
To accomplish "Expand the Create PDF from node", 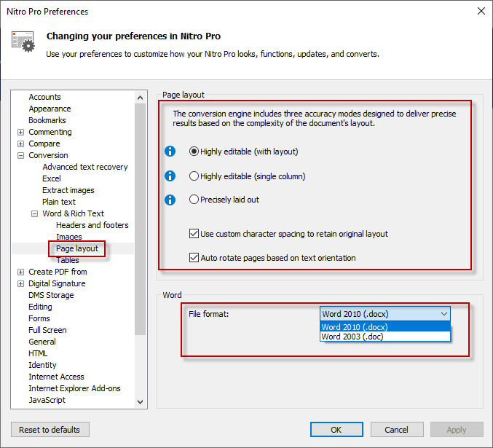I will [20, 272].
